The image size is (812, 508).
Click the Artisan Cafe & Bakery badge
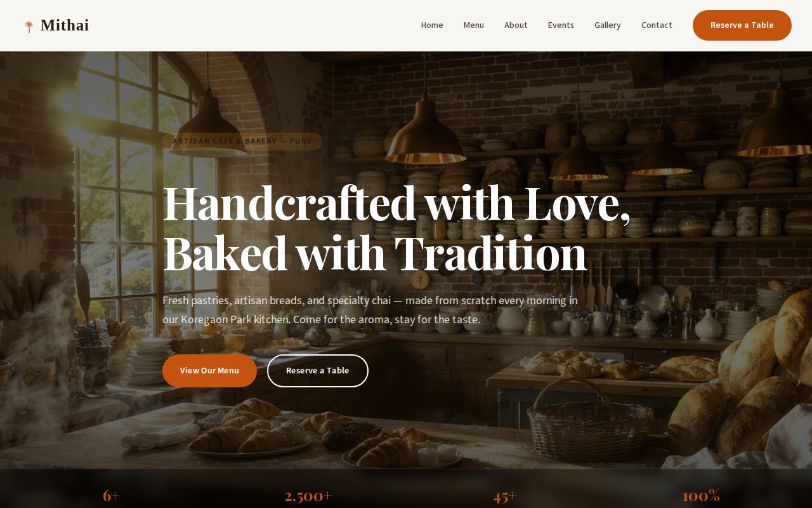[242, 141]
